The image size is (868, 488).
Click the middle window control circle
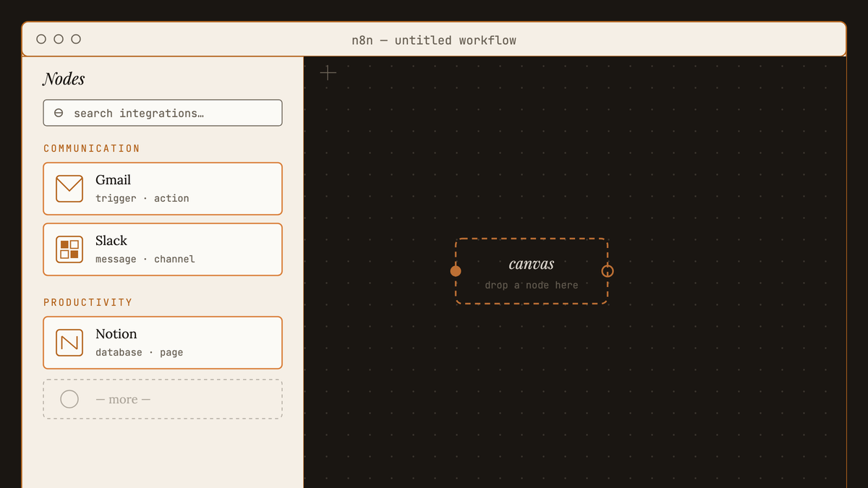[59, 39]
